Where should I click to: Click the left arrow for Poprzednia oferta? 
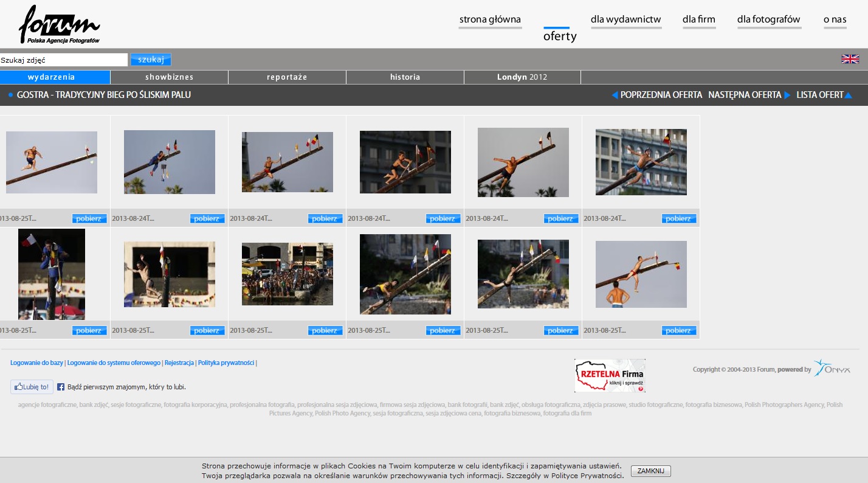coord(615,95)
